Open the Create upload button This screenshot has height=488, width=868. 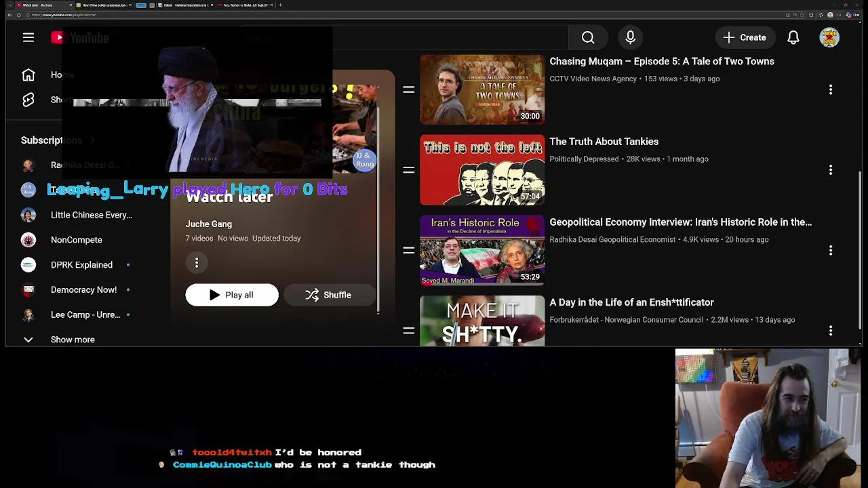click(744, 38)
